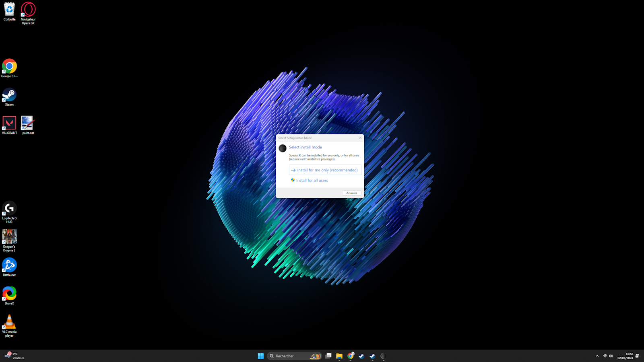The height and width of the screenshot is (362, 644).
Task: Select the Opera GX browser desktop shortcut
Action: click(x=28, y=12)
